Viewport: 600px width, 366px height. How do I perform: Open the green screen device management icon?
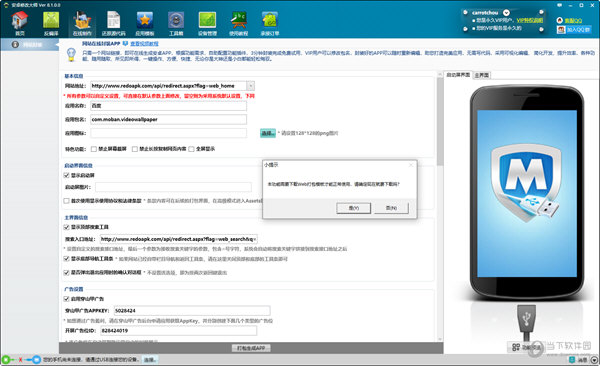coord(207,23)
